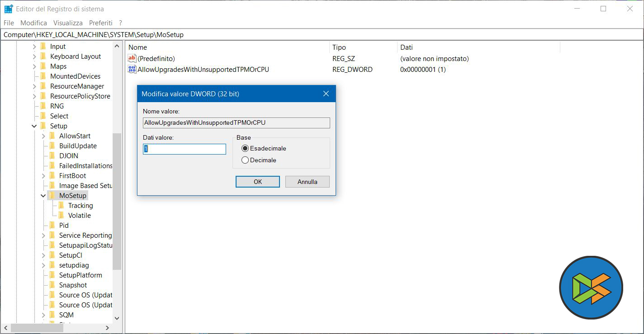The width and height of the screenshot is (644, 334).
Task: Expand the SetupCI key
Action: tap(43, 255)
